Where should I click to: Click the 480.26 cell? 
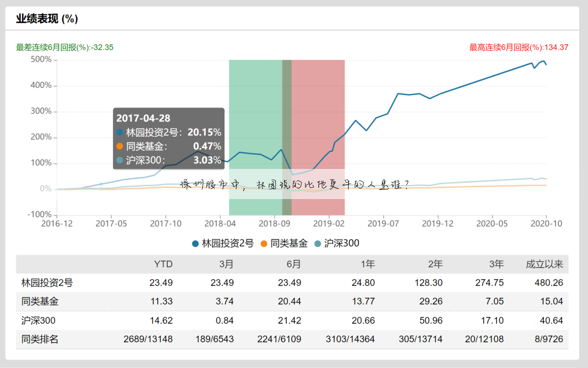coord(549,283)
